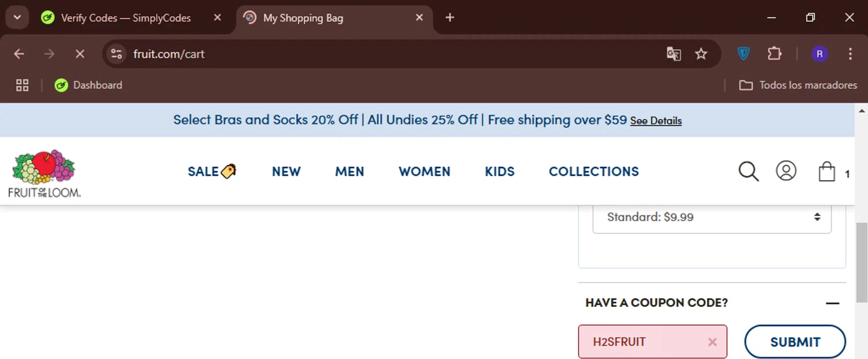
Task: Submit the coupon code
Action: 795,342
